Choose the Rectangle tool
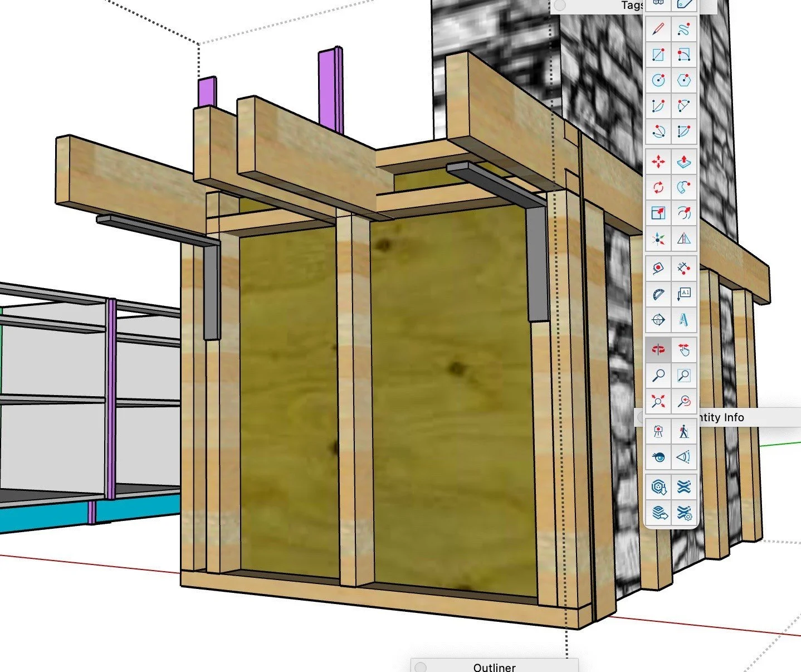 tap(658, 55)
